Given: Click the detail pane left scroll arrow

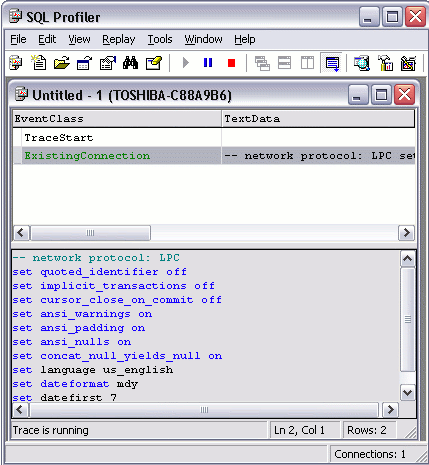Looking at the screenshot, I should pos(20,410).
